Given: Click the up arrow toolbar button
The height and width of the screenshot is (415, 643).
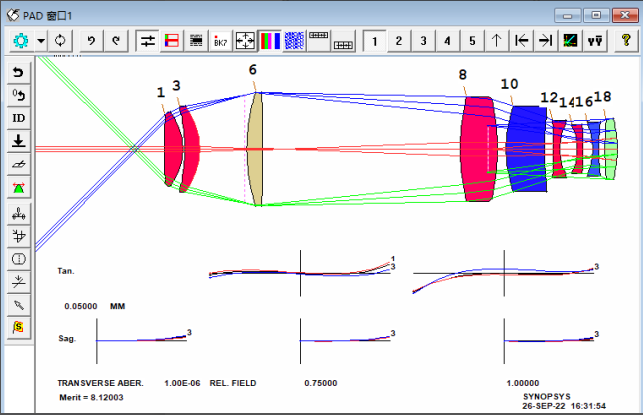Looking at the screenshot, I should [497, 41].
